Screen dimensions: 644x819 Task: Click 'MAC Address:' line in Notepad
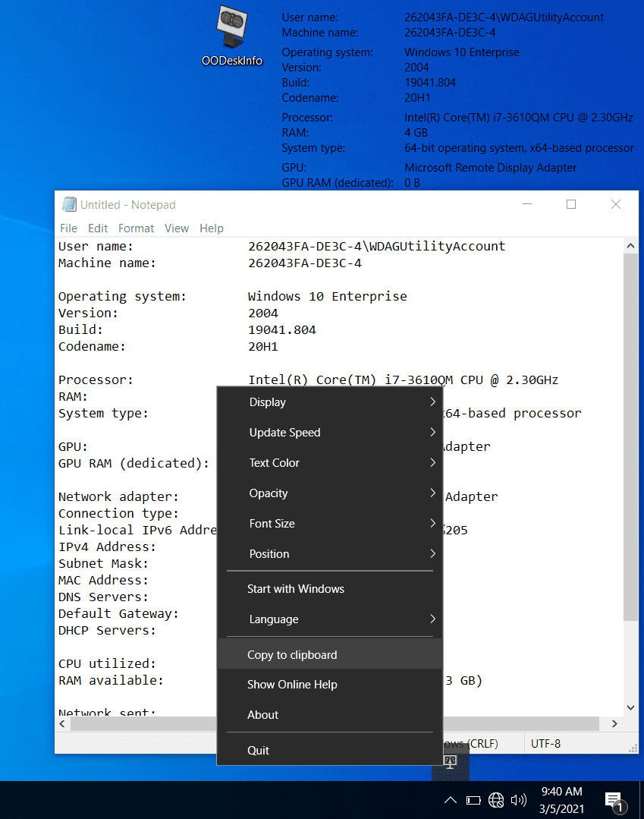click(x=103, y=581)
